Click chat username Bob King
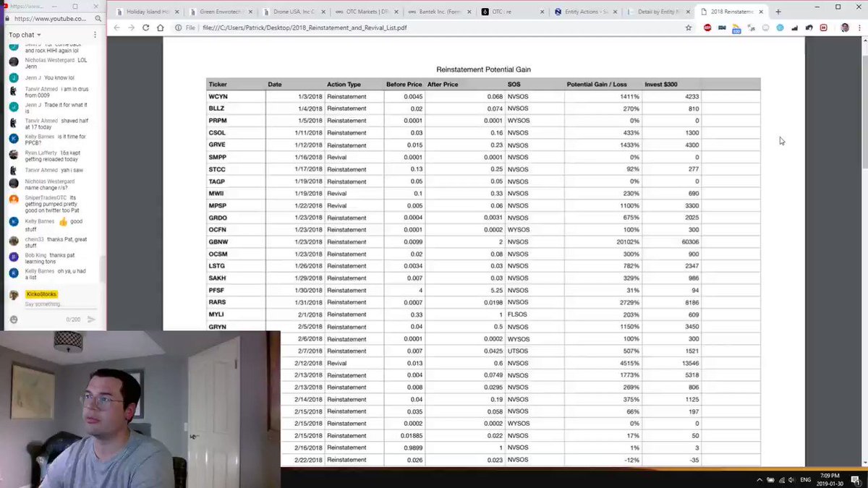Image resolution: width=868 pixels, height=488 pixels. [36, 255]
